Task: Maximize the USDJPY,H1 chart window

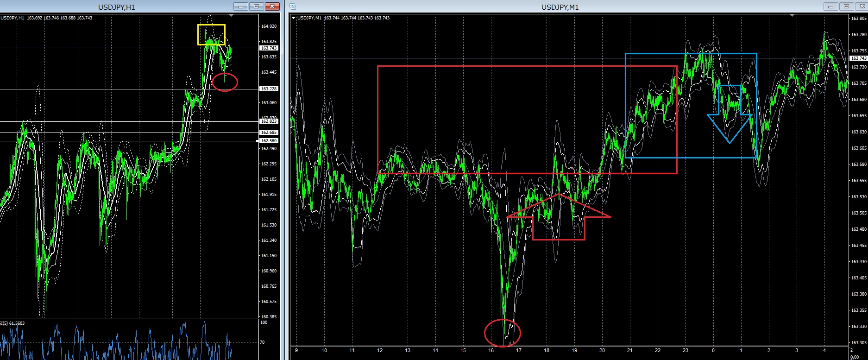Action: (x=256, y=6)
